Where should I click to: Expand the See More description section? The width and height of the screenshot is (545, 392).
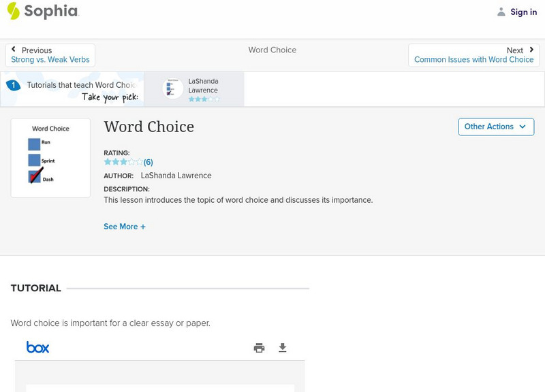pyautogui.click(x=124, y=227)
